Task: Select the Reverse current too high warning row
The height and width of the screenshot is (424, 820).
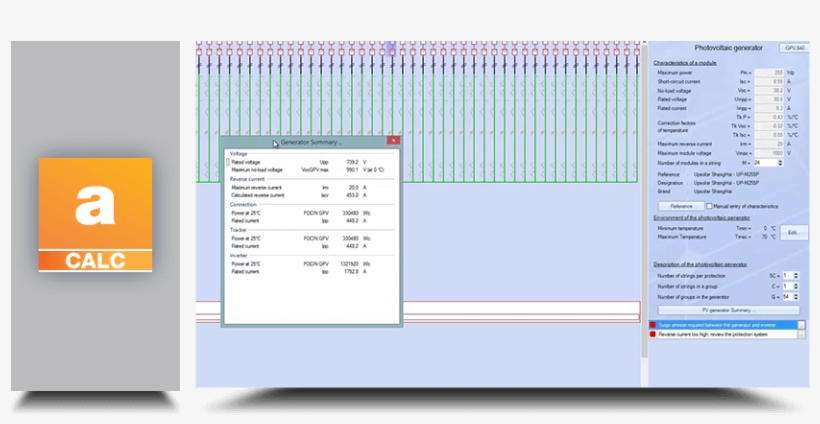Action: pyautogui.click(x=723, y=334)
